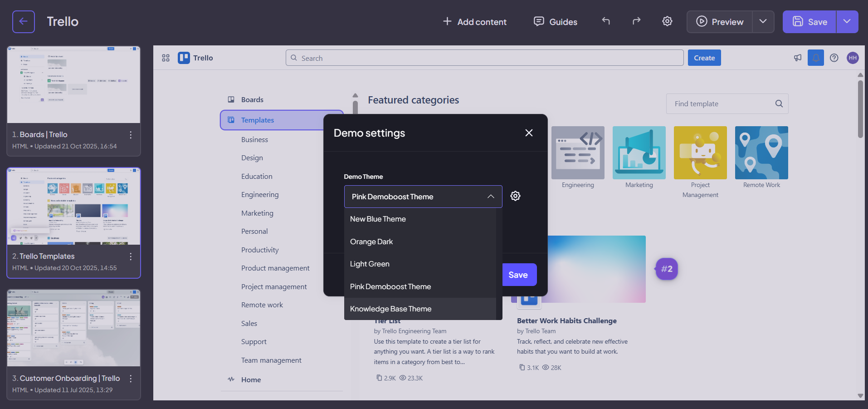Select the Boards | Trello screen thumbnail
The width and height of the screenshot is (868, 409).
pyautogui.click(x=73, y=84)
